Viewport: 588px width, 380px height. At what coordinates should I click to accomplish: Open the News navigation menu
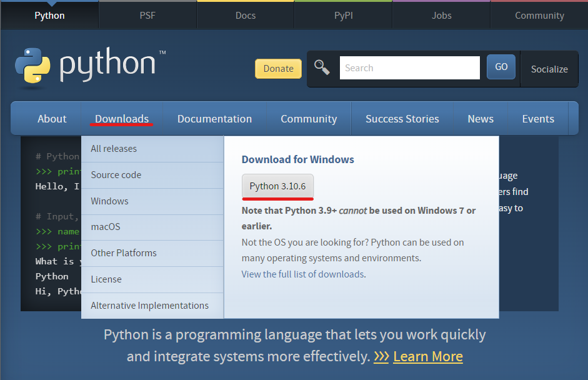(481, 119)
